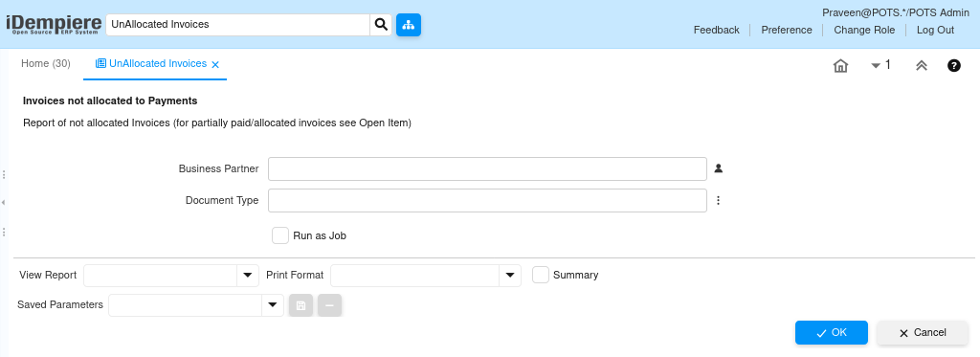
Task: Open the help question mark icon
Action: tap(954, 66)
